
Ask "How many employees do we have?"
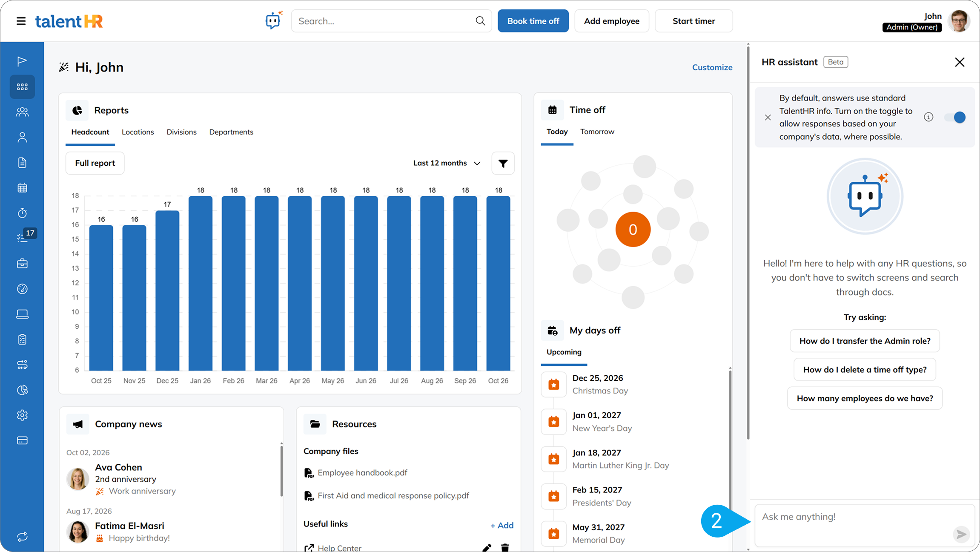click(x=865, y=398)
